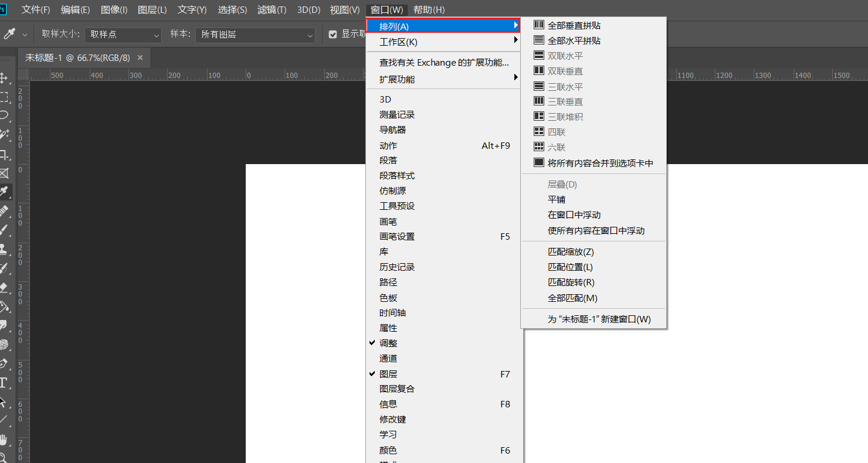Choose 在窗口中浮动 from the submenu
The height and width of the screenshot is (463, 868).
tap(574, 215)
